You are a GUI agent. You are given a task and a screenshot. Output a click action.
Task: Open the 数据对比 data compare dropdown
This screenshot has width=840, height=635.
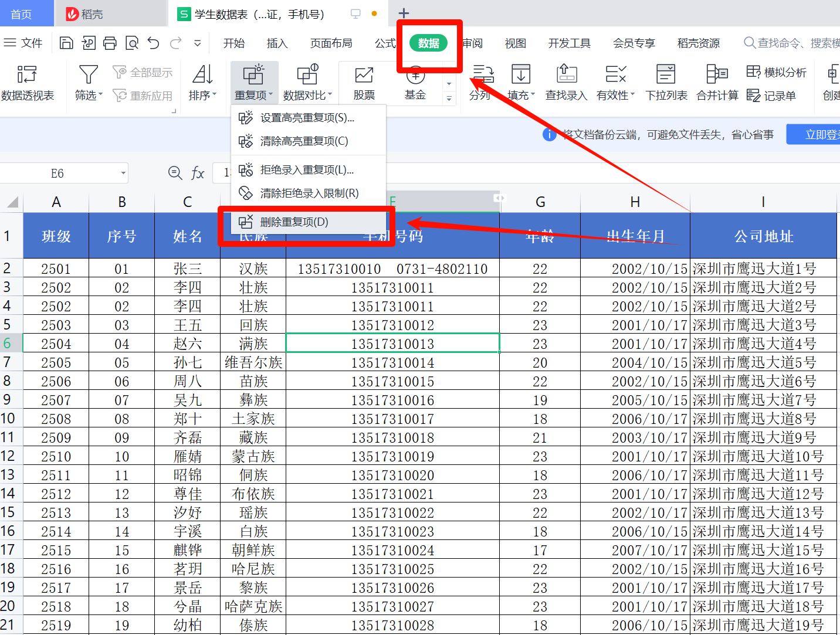307,82
